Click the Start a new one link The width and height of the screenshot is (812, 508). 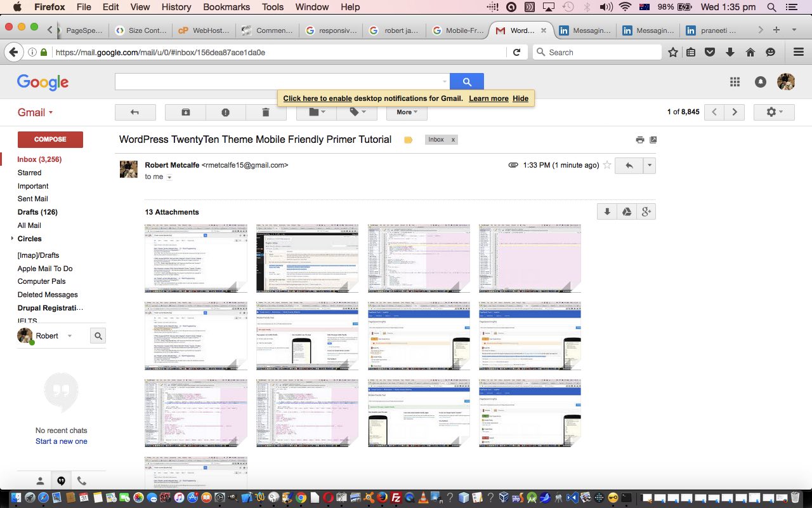62,441
